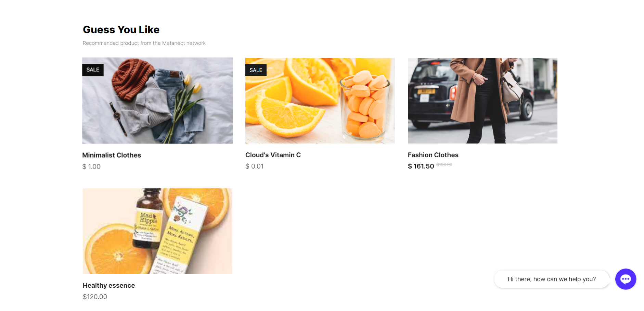Image resolution: width=644 pixels, height=311 pixels.
Task: Click the Minimalist Clothes title link
Action: [112, 155]
